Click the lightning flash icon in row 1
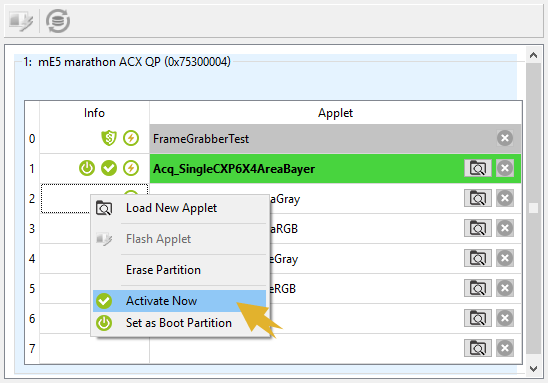This screenshot has width=548, height=383. click(131, 168)
